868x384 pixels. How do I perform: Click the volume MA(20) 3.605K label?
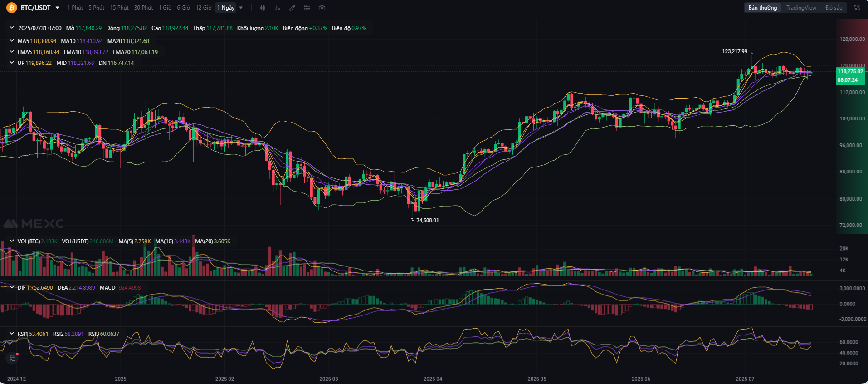(213, 241)
